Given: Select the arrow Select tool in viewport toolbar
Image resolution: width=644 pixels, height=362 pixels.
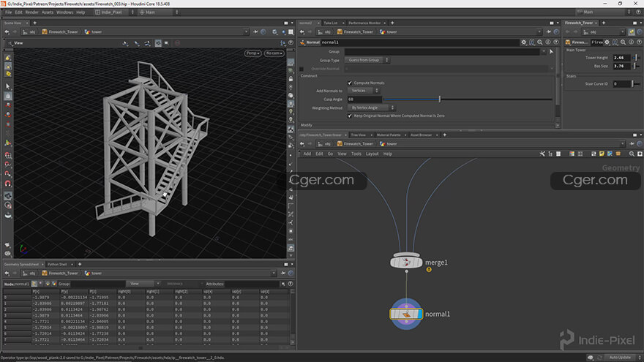Looking at the screenshot, I should coord(8,86).
